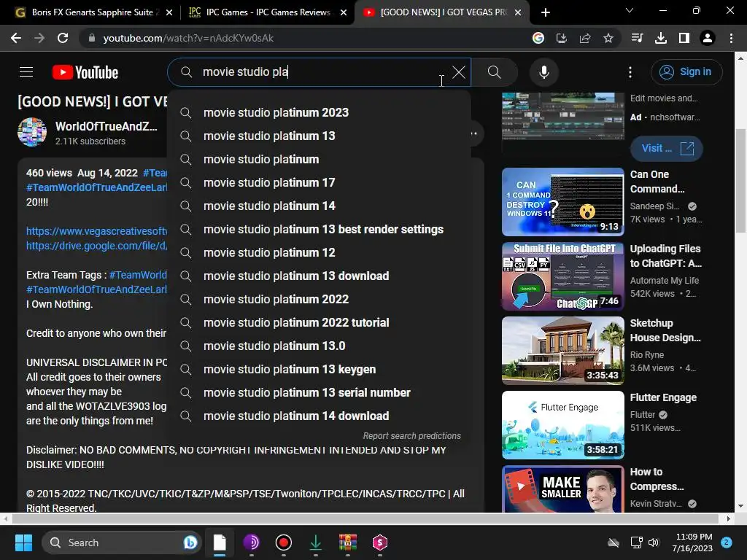Select the suggestion ending in platinum 17
This screenshot has height=560, width=747.
coord(319,182)
